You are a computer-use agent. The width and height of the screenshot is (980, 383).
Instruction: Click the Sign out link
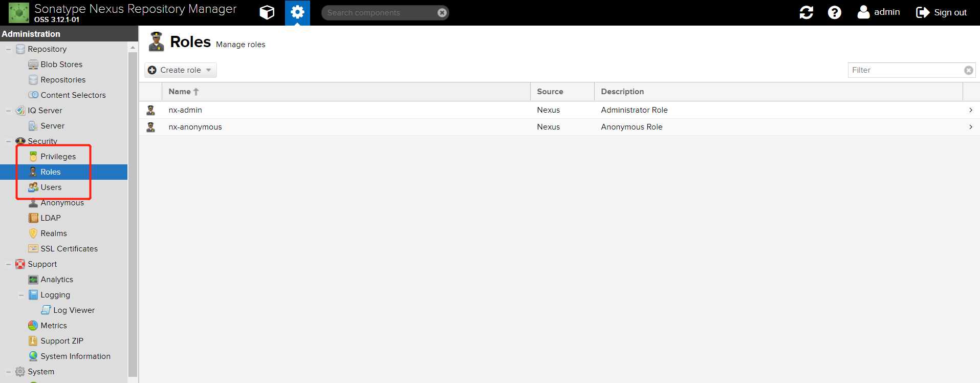pyautogui.click(x=950, y=12)
